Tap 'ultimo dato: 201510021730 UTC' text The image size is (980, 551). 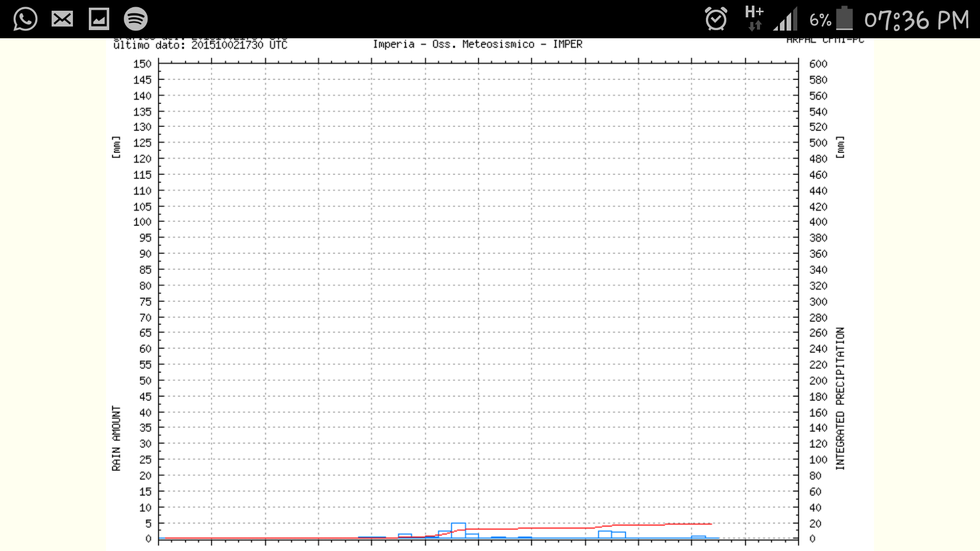pyautogui.click(x=200, y=45)
